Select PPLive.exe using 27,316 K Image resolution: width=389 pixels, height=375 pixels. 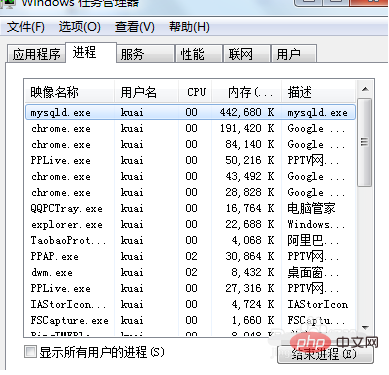pyautogui.click(x=190, y=288)
